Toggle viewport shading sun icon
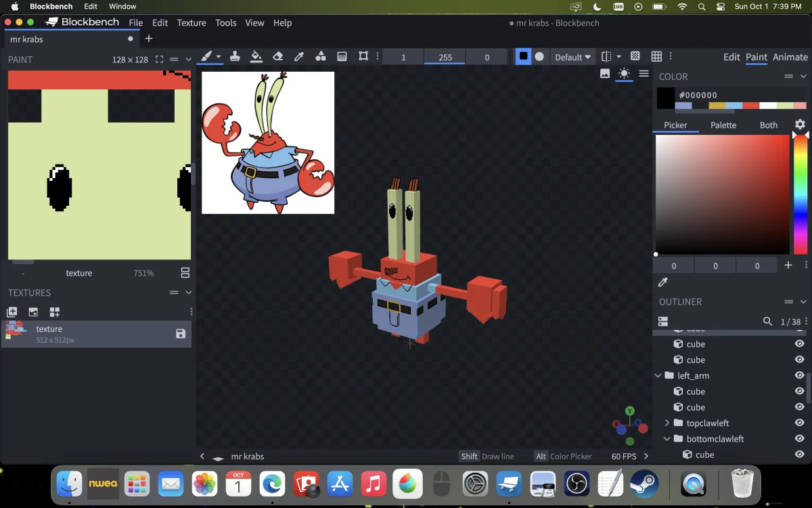Screen dimensions: 812x508 (624, 73)
